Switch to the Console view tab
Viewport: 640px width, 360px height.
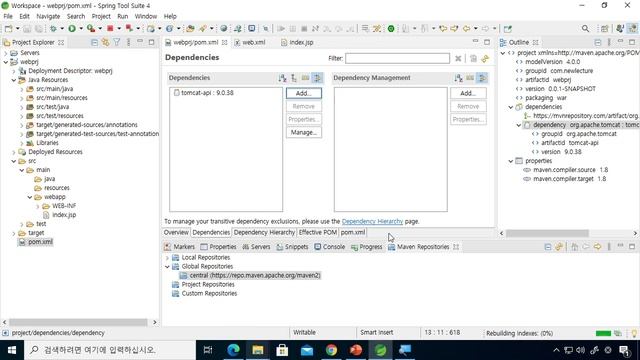tap(330, 247)
